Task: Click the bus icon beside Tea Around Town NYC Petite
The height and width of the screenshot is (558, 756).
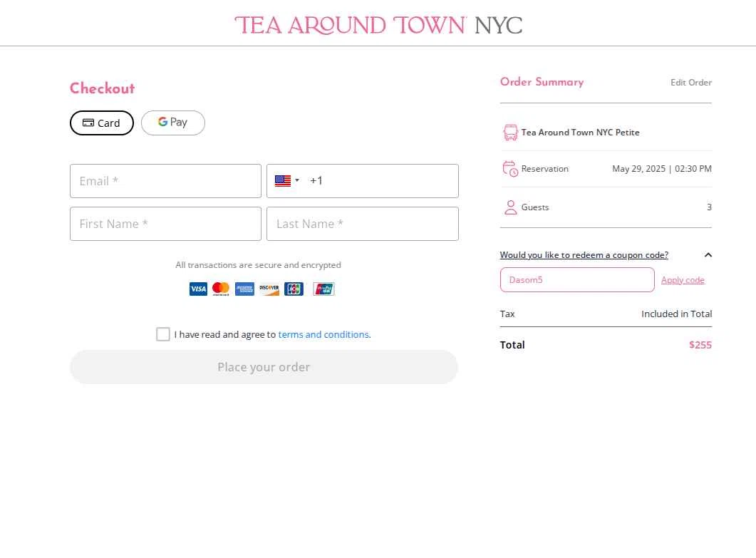Action: pos(510,132)
